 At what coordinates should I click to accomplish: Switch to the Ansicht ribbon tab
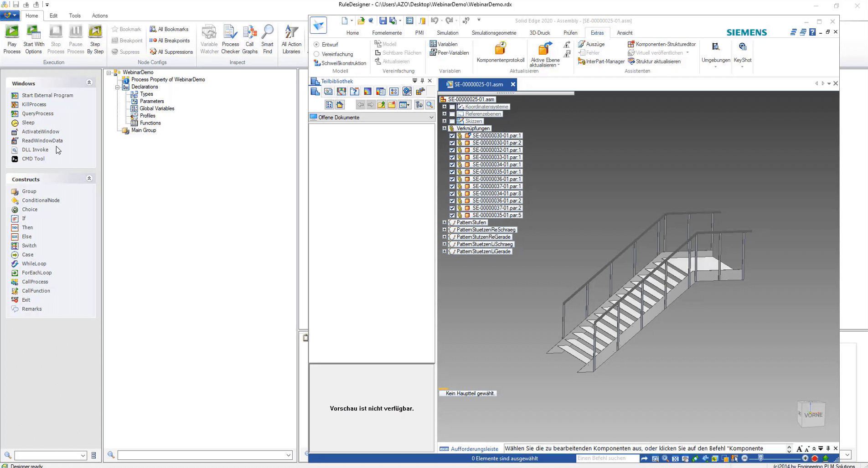tap(624, 32)
